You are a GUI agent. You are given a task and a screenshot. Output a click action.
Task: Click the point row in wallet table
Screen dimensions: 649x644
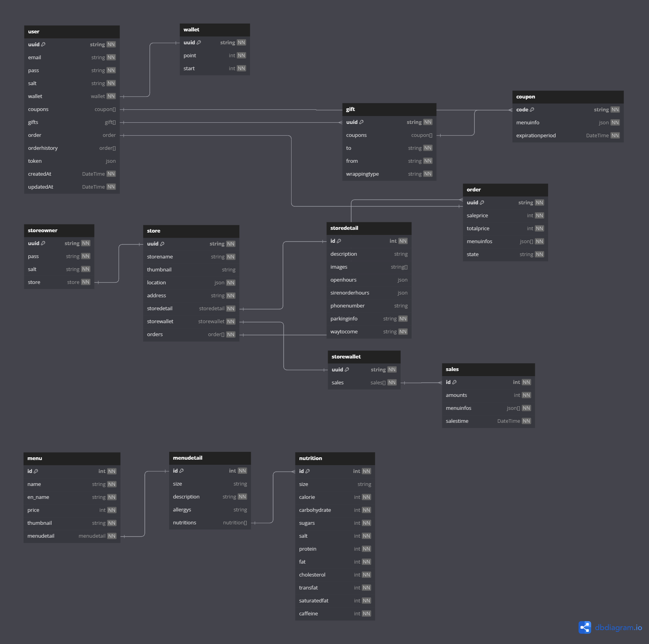(215, 56)
